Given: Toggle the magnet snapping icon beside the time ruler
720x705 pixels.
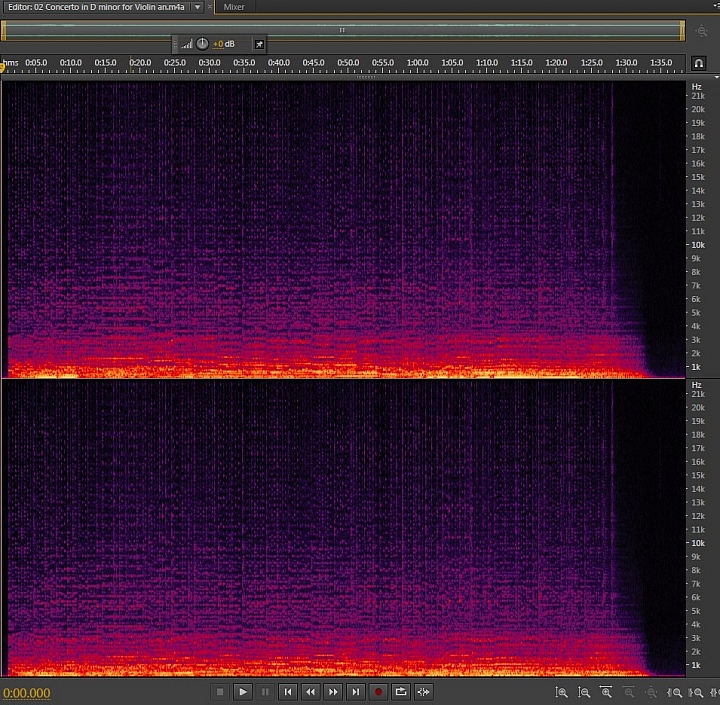Looking at the screenshot, I should [698, 63].
